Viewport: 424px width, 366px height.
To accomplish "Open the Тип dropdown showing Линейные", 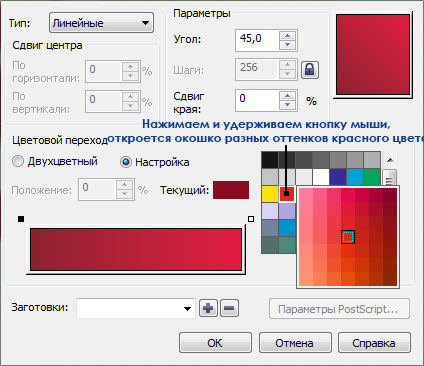I will tap(101, 23).
